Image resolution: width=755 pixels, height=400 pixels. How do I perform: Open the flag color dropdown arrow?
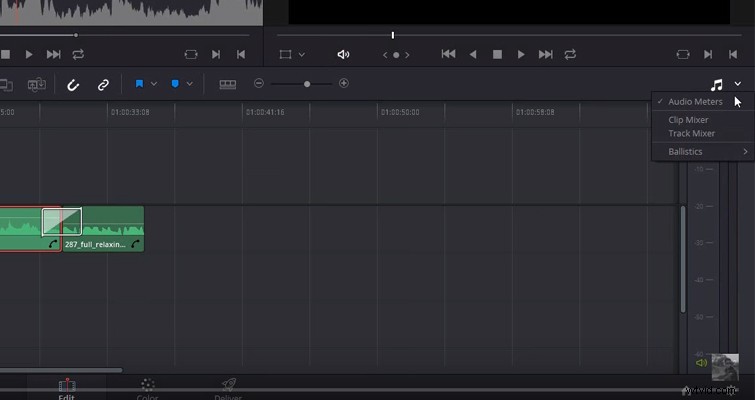[154, 84]
